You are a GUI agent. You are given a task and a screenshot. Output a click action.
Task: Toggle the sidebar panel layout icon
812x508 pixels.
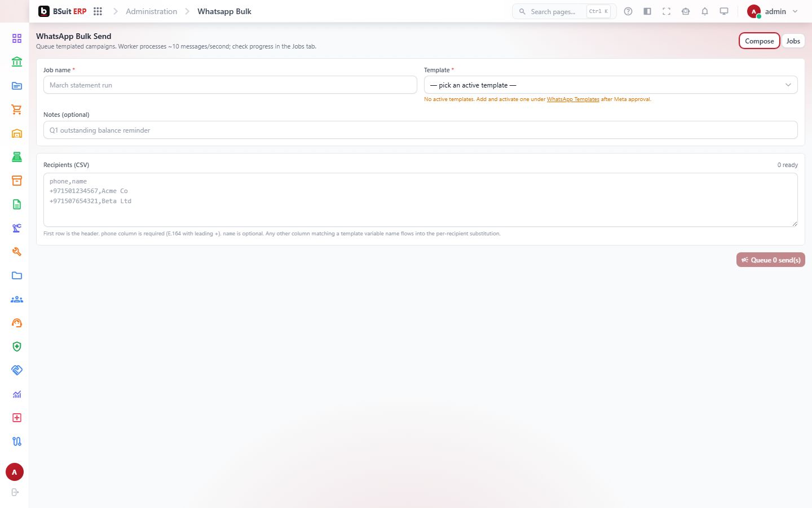pos(647,11)
